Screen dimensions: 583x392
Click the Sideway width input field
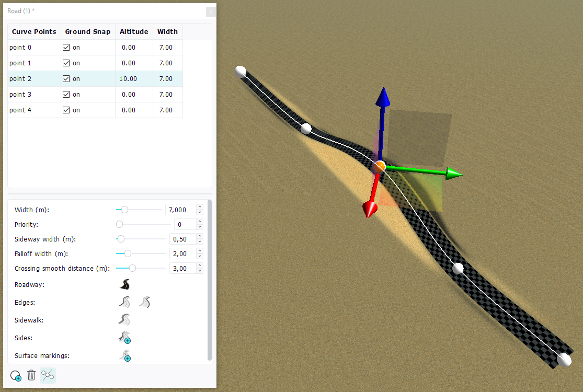pyautogui.click(x=182, y=239)
